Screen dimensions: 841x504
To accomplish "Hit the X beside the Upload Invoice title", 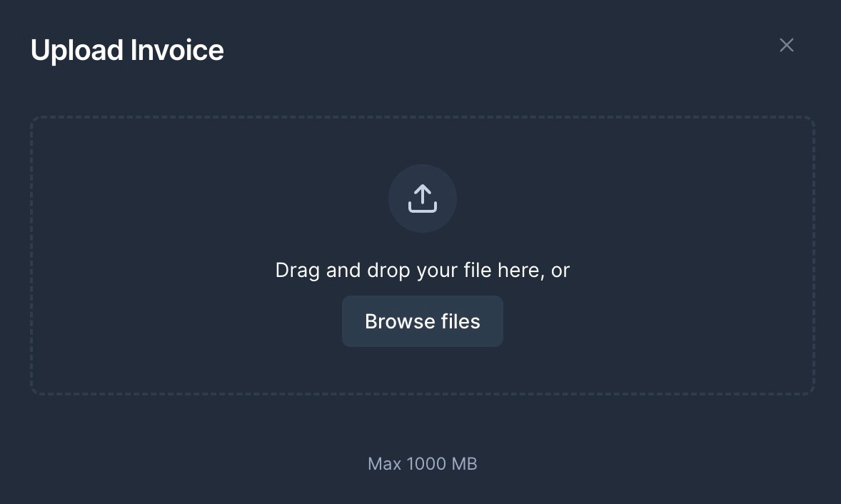I will [786, 45].
